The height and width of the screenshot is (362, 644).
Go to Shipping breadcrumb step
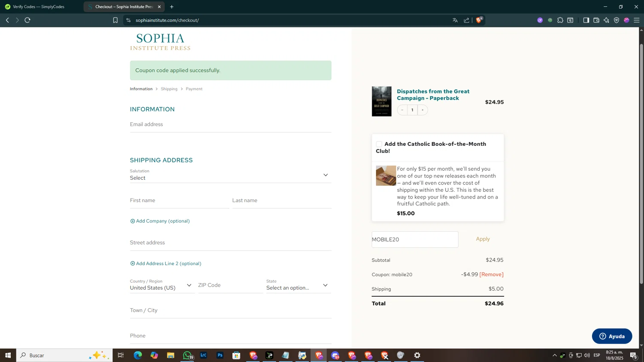169,89
